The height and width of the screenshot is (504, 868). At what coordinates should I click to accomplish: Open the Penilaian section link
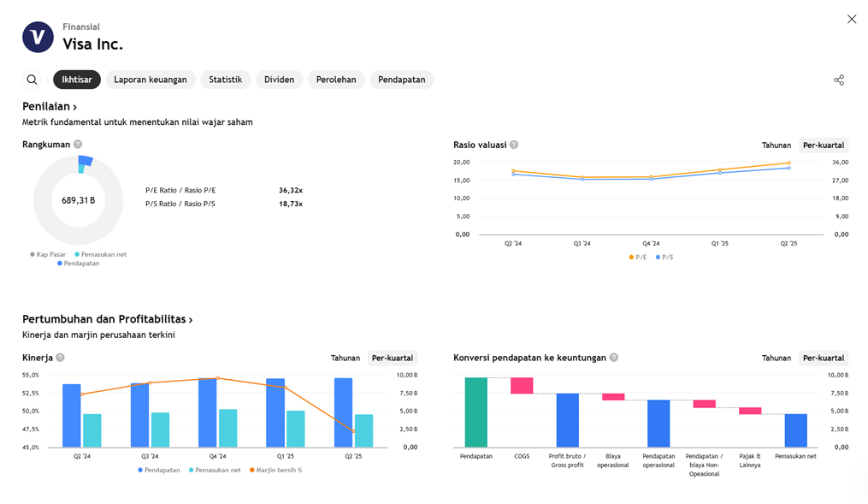[x=50, y=106]
